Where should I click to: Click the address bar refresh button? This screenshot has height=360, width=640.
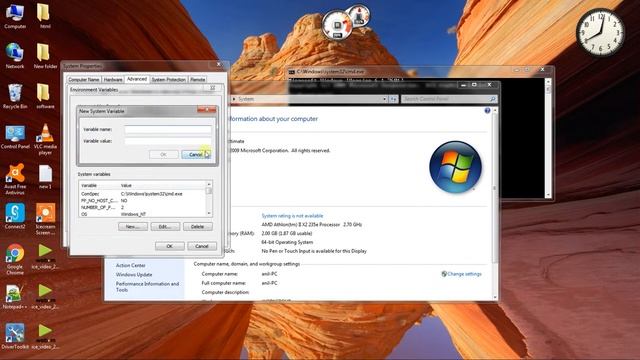tap(393, 99)
